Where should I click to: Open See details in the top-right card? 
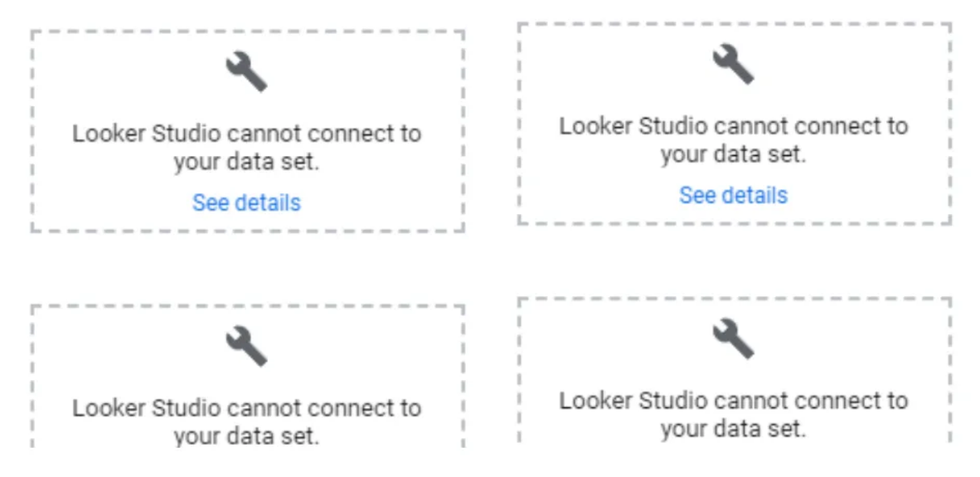(x=733, y=195)
